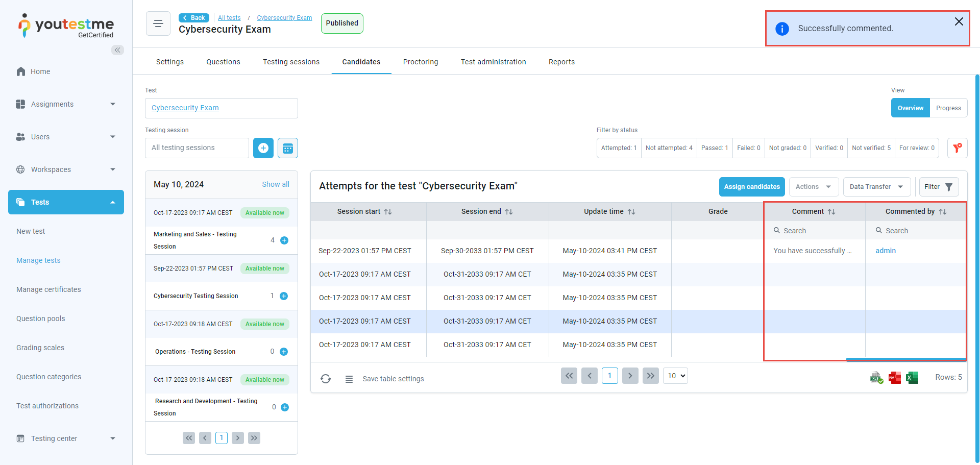Go to first page of attempts table
This screenshot has width=980, height=465.
(x=569, y=376)
